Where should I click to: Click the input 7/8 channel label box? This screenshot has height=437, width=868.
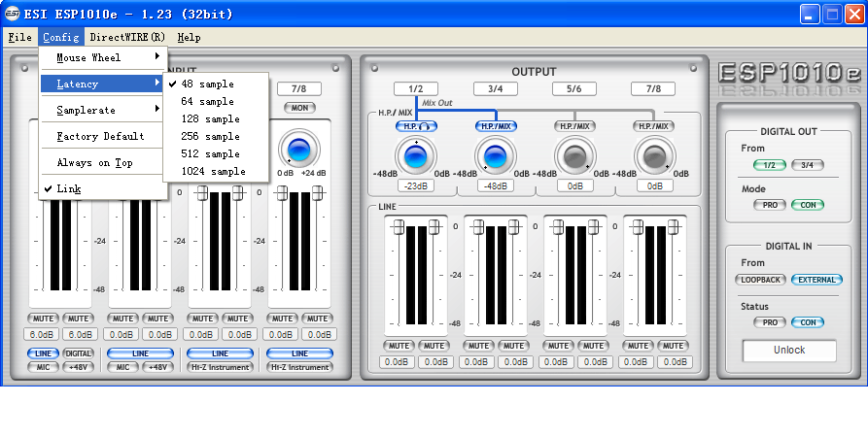[299, 88]
